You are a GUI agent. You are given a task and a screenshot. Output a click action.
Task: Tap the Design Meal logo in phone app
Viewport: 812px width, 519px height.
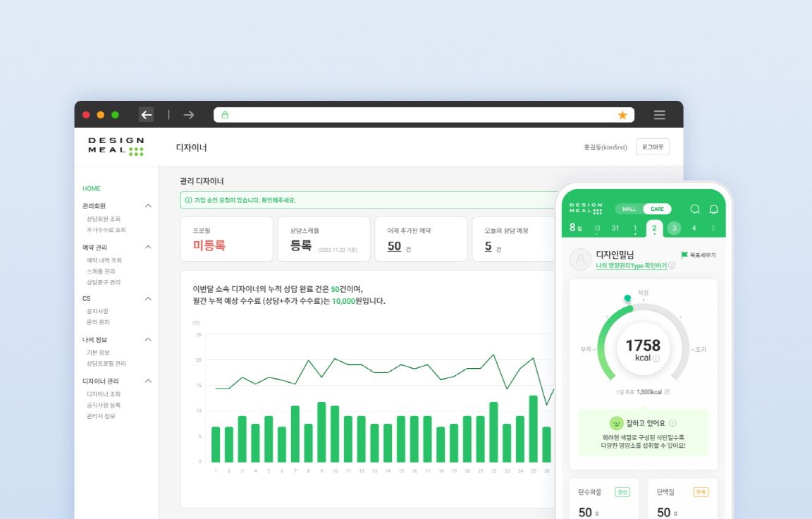point(586,208)
